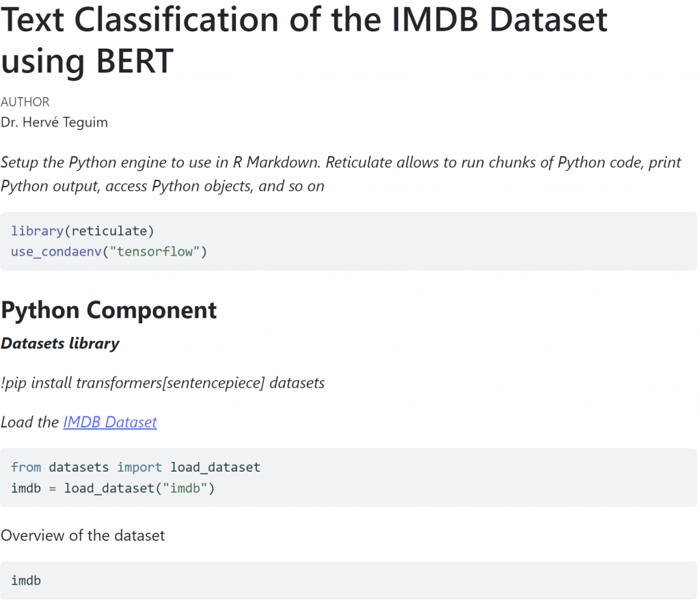
Task: Click the from datasets import load_dataset line
Action: pyautogui.click(x=136, y=468)
